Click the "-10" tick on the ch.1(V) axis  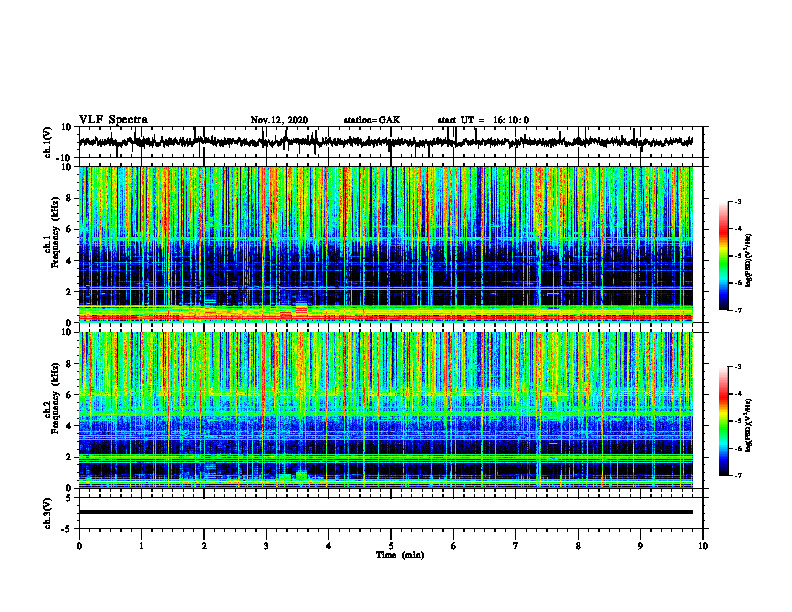coord(65,158)
